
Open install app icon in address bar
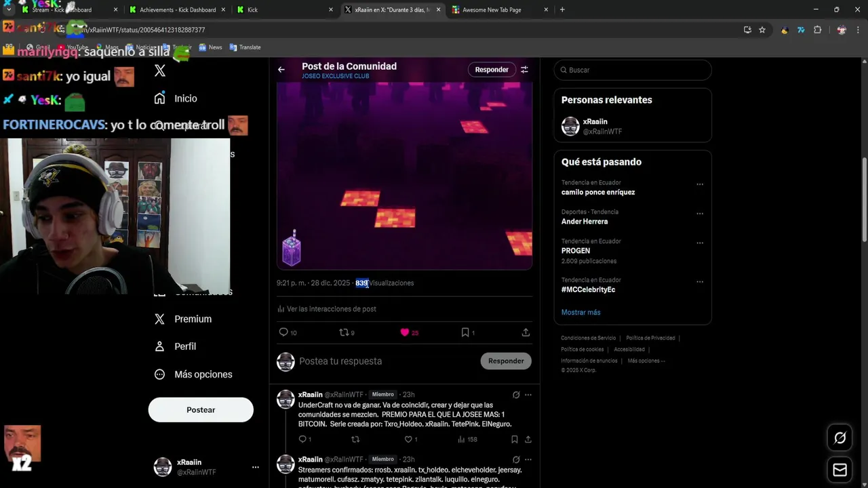click(x=747, y=30)
